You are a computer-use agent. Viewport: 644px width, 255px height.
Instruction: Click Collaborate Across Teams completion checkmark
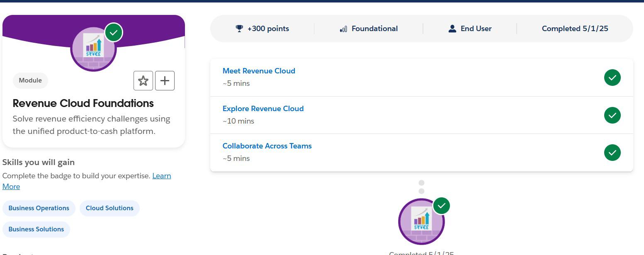[612, 153]
